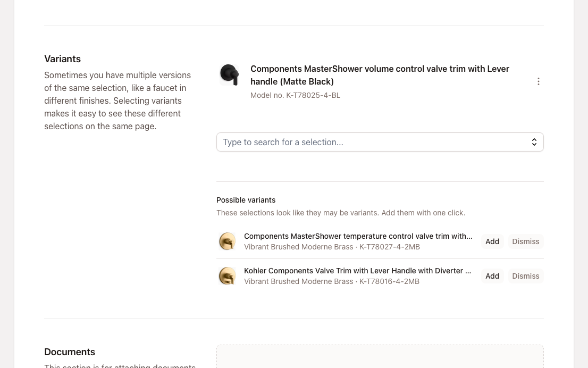The width and height of the screenshot is (588, 368).
Task: Click the brass Kohler Diverter valve thumbnail
Action: pyautogui.click(x=227, y=275)
